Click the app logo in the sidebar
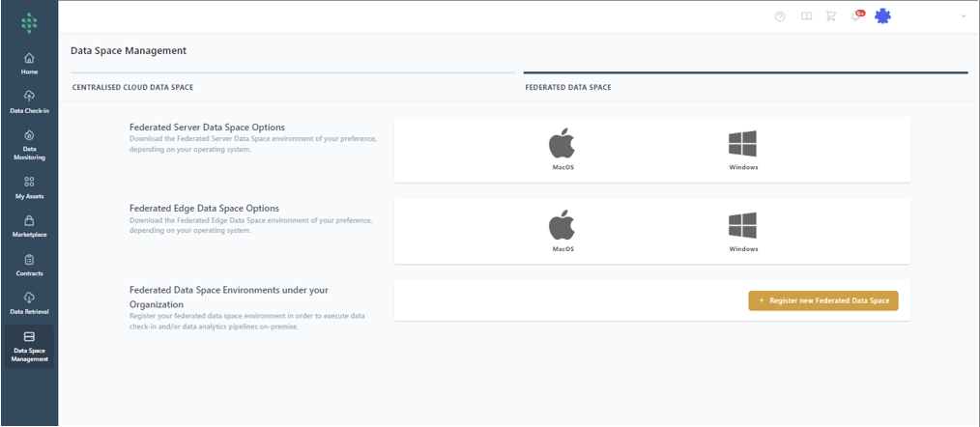 coord(29,22)
